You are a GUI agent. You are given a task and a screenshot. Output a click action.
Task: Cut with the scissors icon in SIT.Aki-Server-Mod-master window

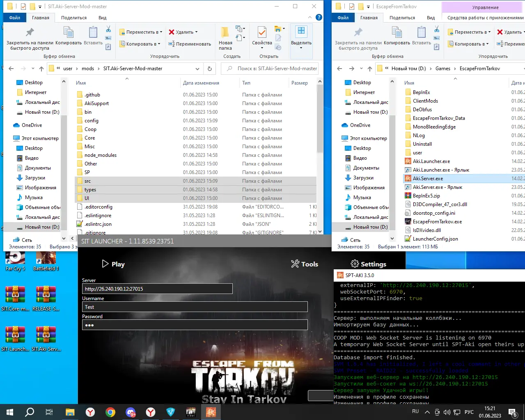(x=108, y=29)
